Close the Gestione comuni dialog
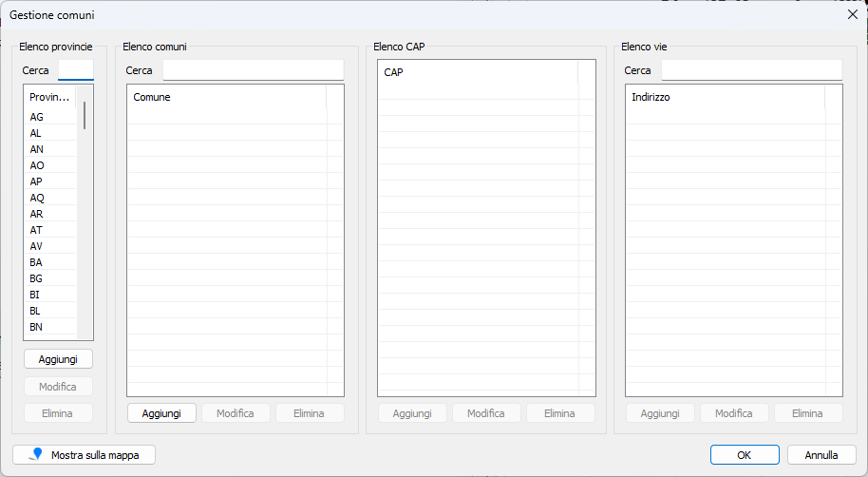868x477 pixels. [x=851, y=15]
